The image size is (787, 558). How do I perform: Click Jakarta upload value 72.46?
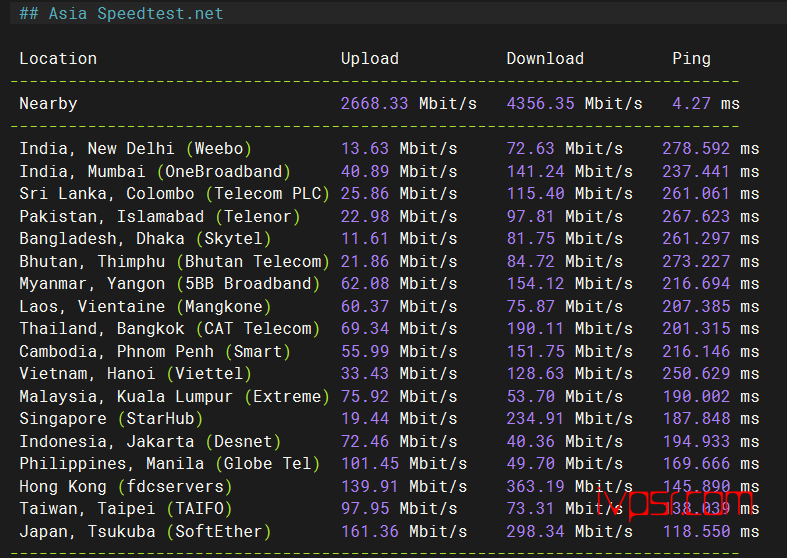[x=365, y=443]
